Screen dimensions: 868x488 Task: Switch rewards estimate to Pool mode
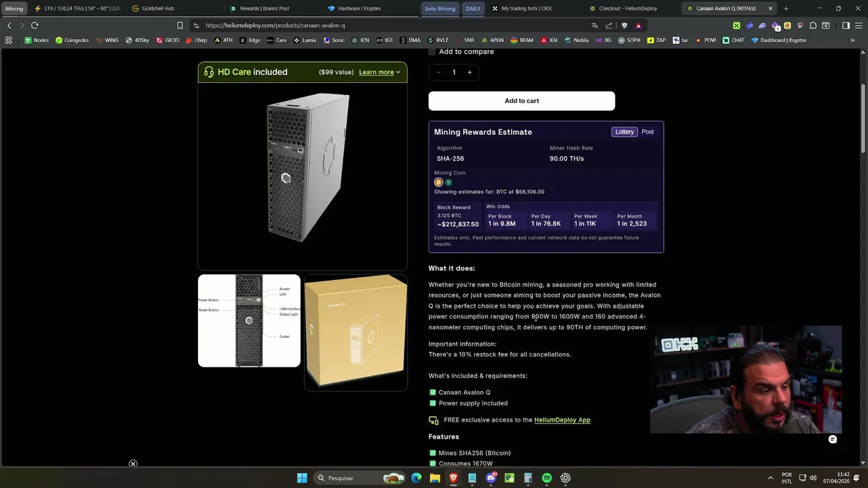click(x=648, y=131)
